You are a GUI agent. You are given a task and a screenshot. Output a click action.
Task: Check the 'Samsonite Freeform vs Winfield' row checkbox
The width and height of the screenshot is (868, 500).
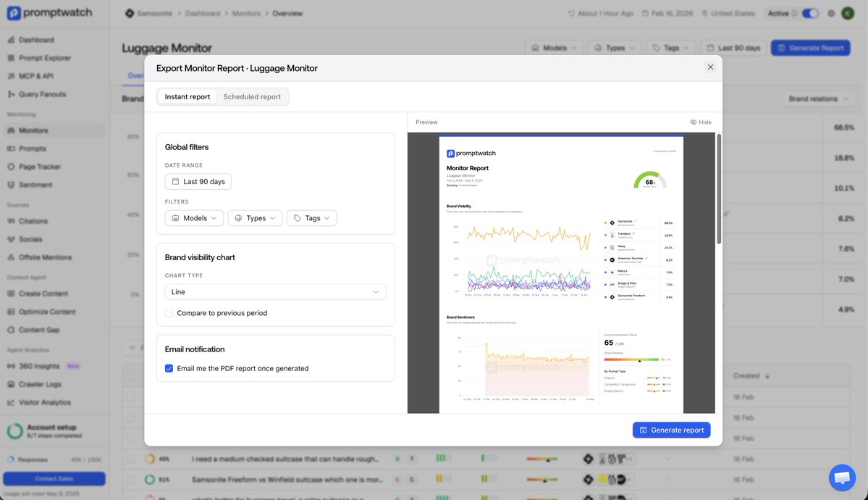point(130,480)
